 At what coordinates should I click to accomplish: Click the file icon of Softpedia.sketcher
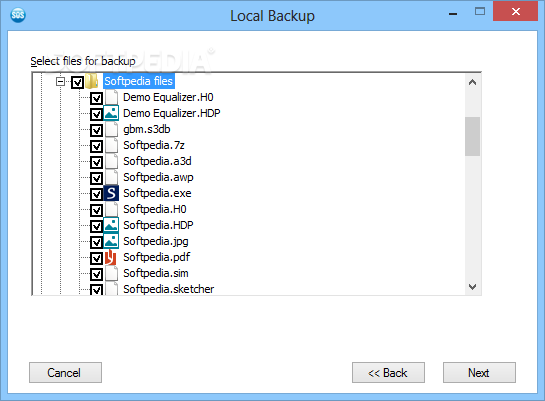[111, 289]
